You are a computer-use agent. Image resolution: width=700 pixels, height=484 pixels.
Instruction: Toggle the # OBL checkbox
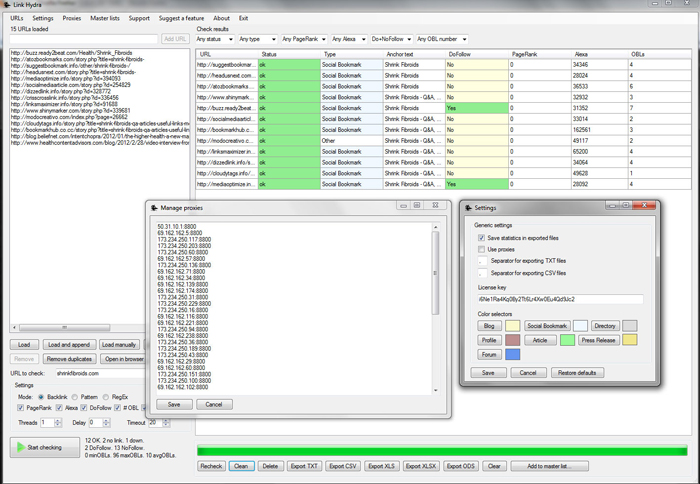117,408
